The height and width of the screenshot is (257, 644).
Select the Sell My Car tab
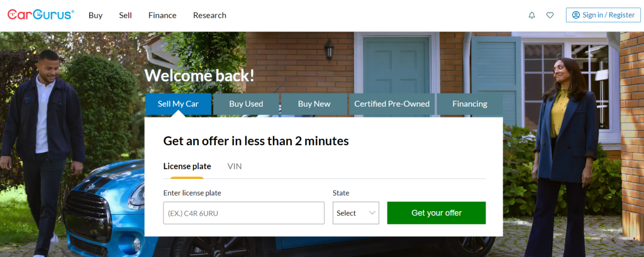click(x=178, y=104)
